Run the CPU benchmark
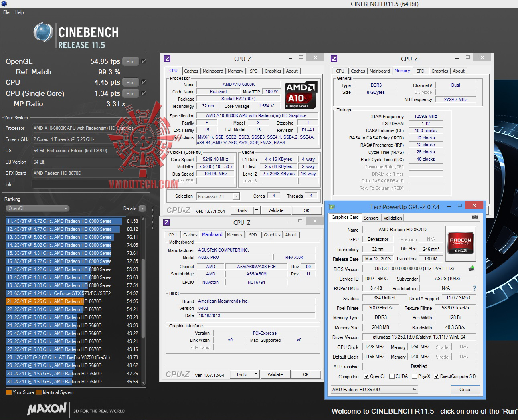This screenshot has height=420, width=518. pyautogui.click(x=131, y=82)
